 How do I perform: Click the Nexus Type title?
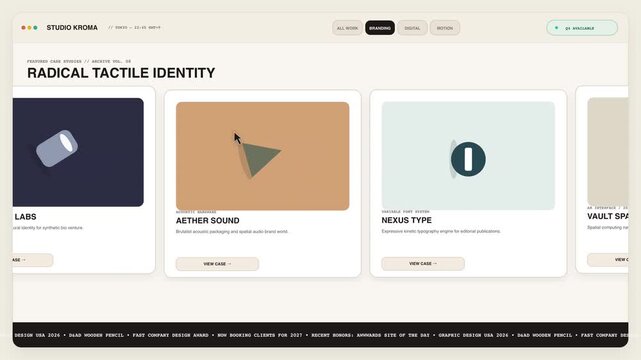(406, 220)
